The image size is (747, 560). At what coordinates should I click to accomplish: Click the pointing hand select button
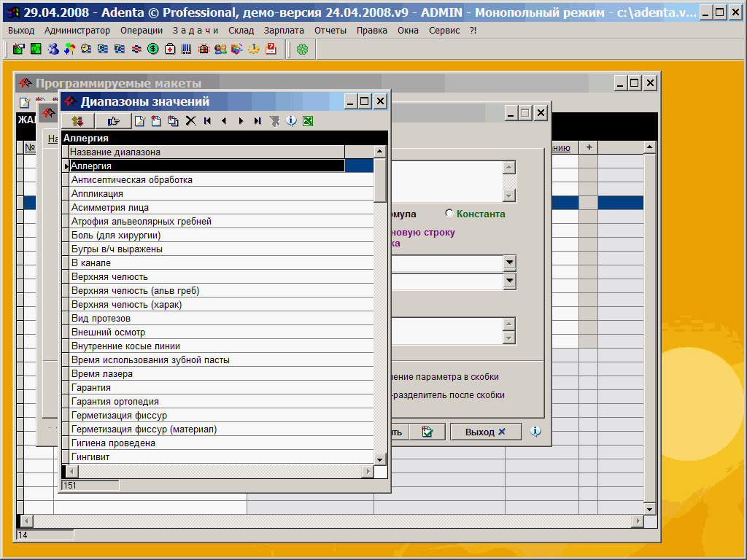pos(113,121)
